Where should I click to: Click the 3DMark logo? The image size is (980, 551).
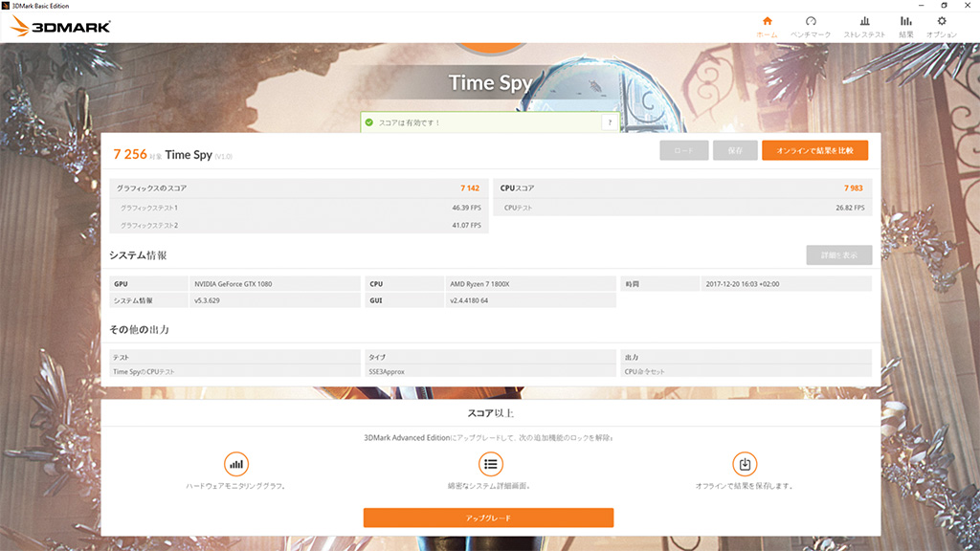click(60, 26)
